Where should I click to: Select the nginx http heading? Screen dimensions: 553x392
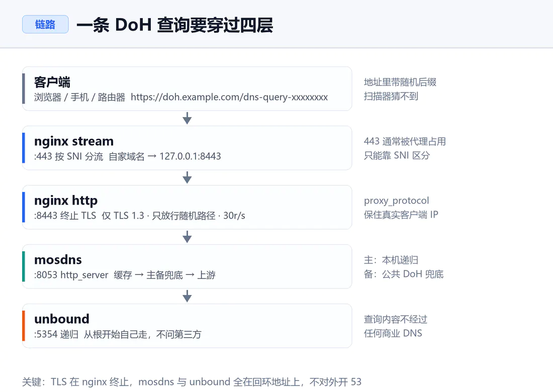pyautogui.click(x=66, y=201)
